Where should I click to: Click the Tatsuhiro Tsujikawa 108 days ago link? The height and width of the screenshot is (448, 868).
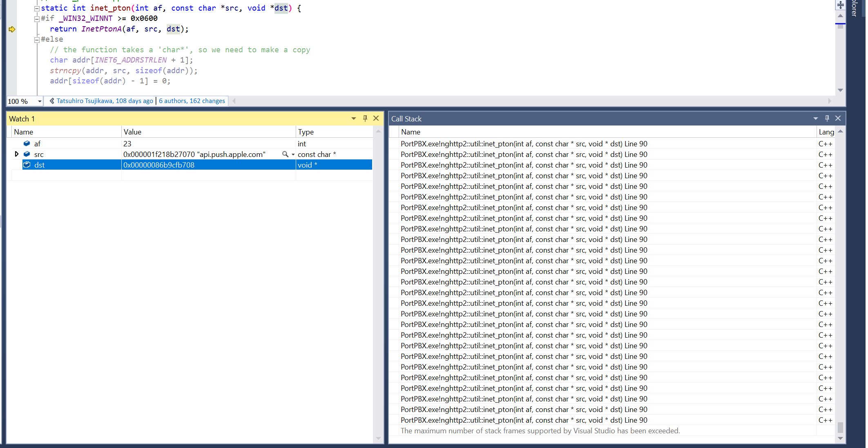click(x=104, y=101)
